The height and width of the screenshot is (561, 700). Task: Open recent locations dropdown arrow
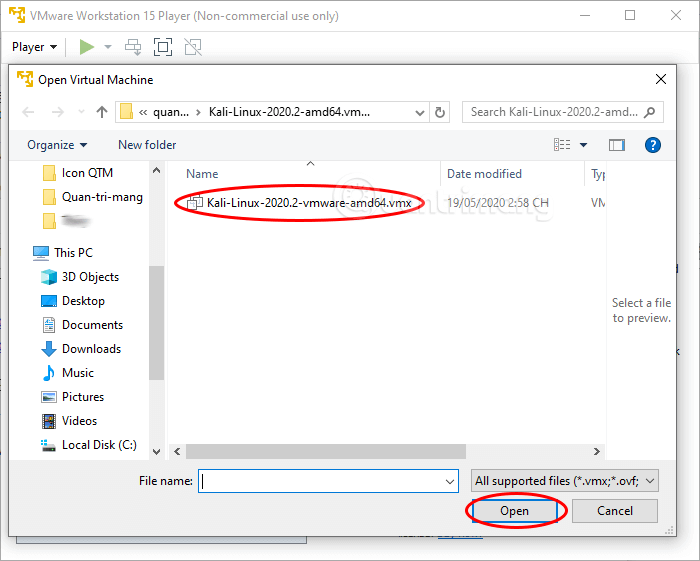(81, 112)
